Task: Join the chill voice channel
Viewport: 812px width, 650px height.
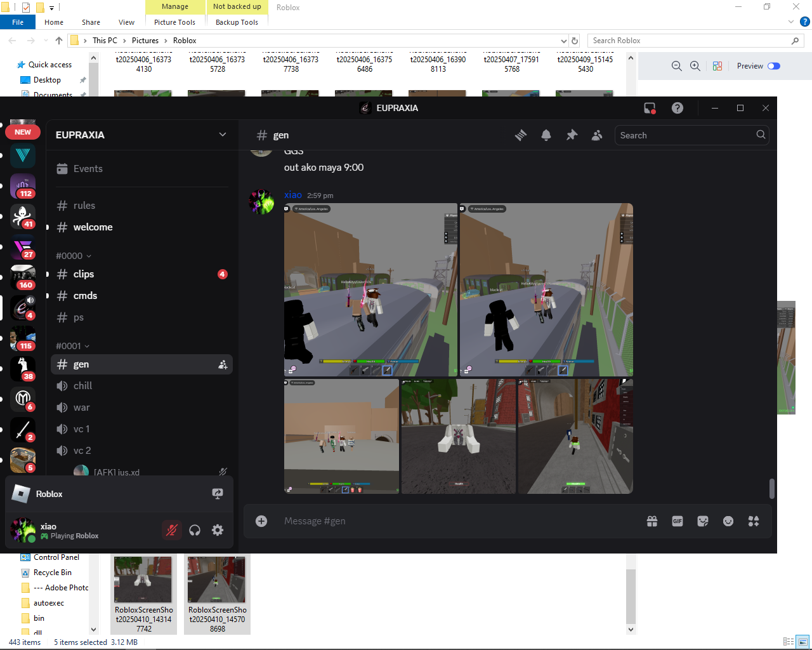Action: coord(141,386)
